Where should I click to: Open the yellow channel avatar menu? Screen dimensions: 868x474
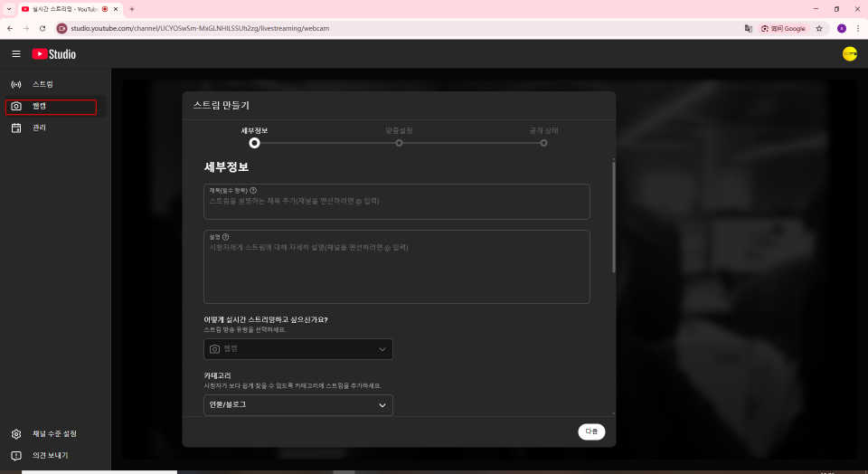(x=849, y=54)
